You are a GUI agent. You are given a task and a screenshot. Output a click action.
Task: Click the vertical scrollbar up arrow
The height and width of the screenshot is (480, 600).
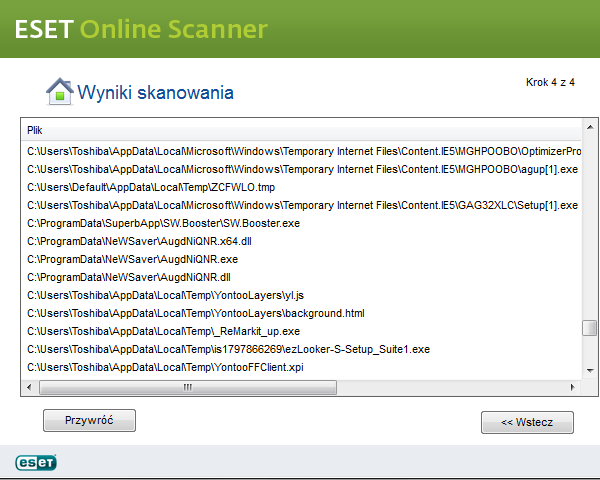click(x=590, y=127)
